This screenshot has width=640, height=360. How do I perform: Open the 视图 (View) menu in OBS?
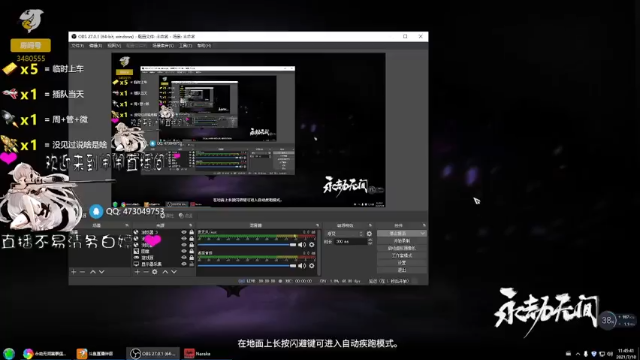114,46
